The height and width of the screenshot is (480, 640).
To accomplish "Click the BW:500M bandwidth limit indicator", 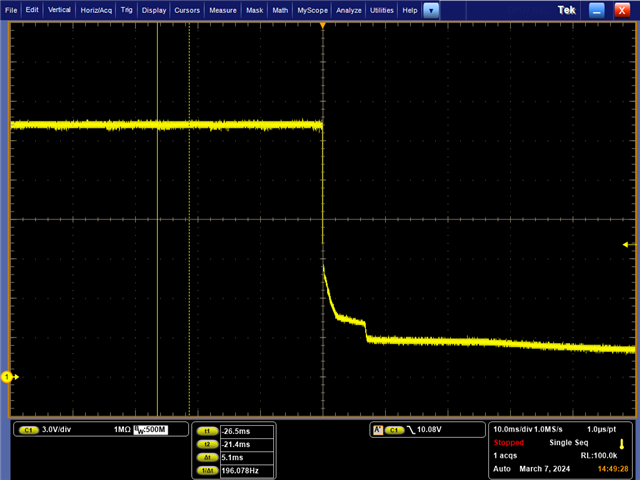I will (x=150, y=429).
